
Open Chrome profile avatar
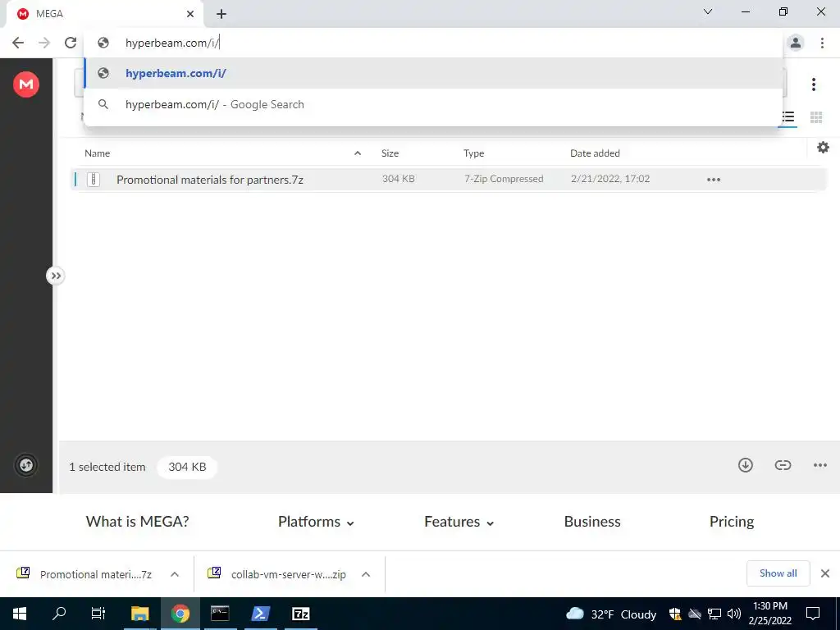pyautogui.click(x=796, y=43)
